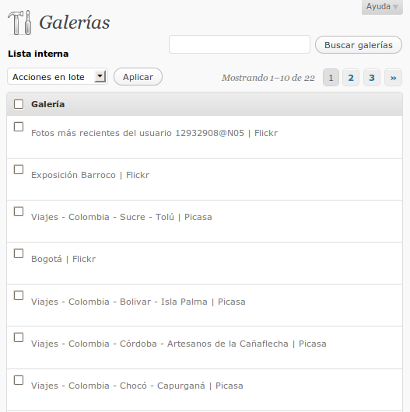Screen dimensions: 410x412
Task: Go to next page with » arrow
Action: pos(393,78)
